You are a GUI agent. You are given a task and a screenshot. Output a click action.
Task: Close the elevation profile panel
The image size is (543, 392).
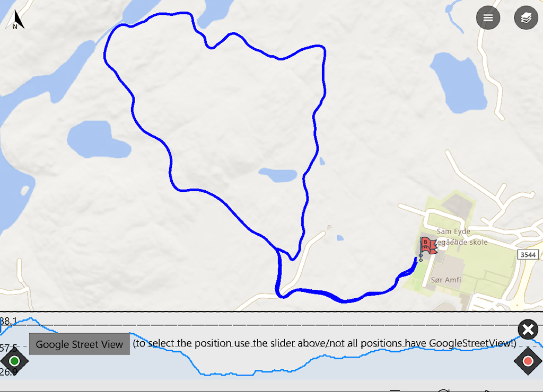tap(528, 329)
